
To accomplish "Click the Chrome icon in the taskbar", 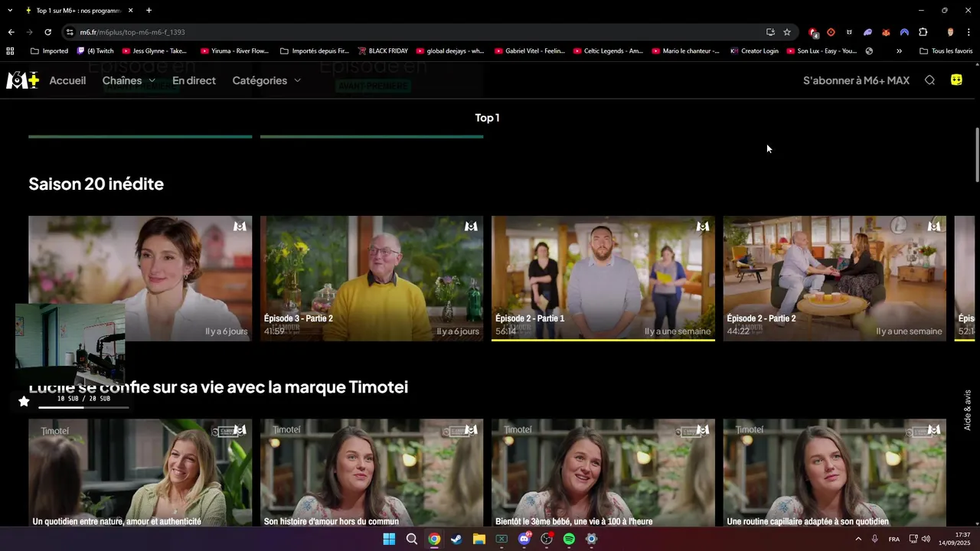I will [434, 539].
